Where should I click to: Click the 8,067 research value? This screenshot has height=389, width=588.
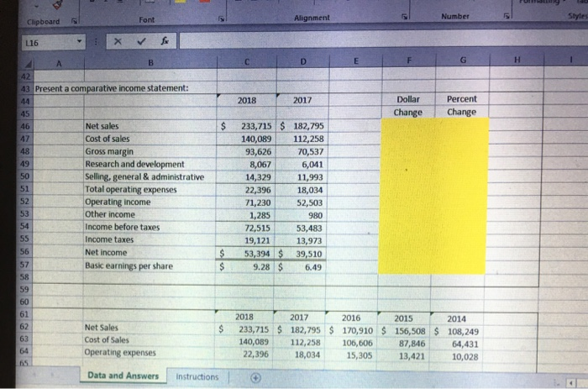pos(260,165)
